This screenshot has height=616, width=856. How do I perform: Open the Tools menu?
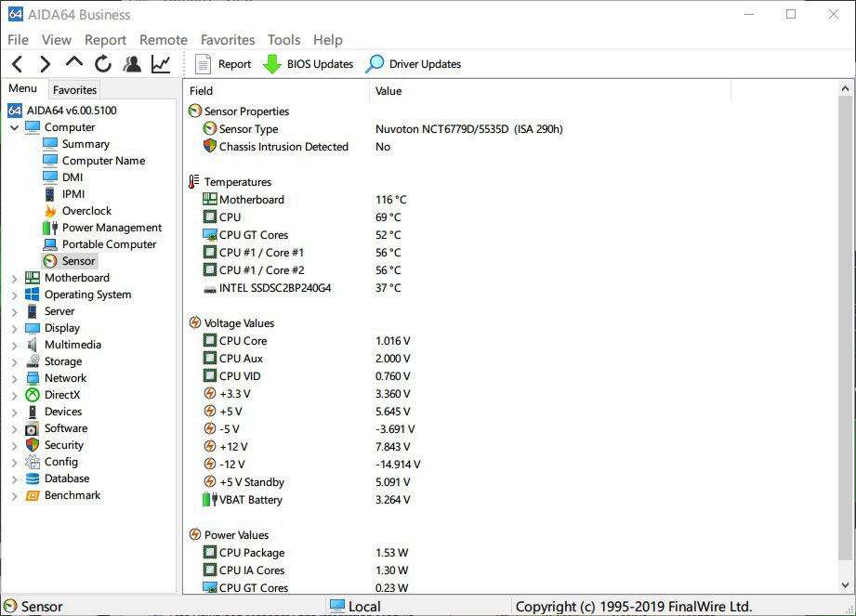pos(283,40)
